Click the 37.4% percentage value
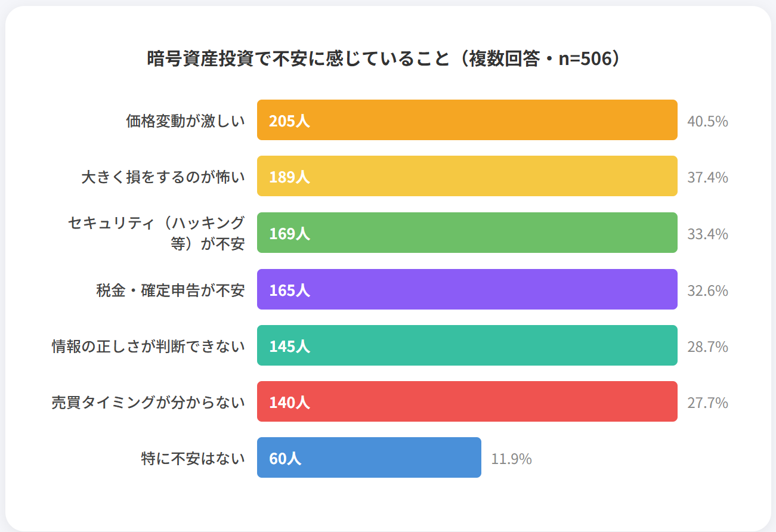The height and width of the screenshot is (532, 776). click(x=707, y=178)
